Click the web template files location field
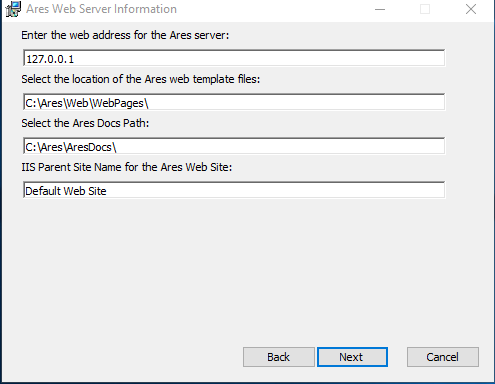Screen dimensions: 495x384 (x=234, y=102)
